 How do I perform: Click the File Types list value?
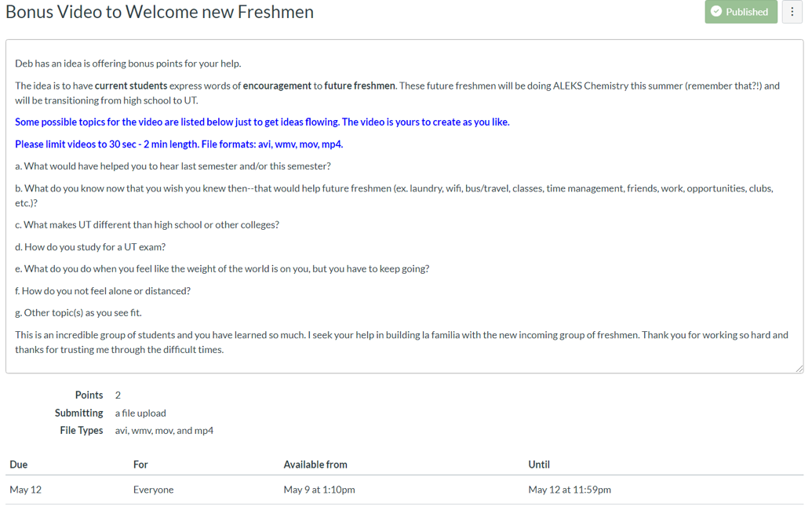pos(164,431)
